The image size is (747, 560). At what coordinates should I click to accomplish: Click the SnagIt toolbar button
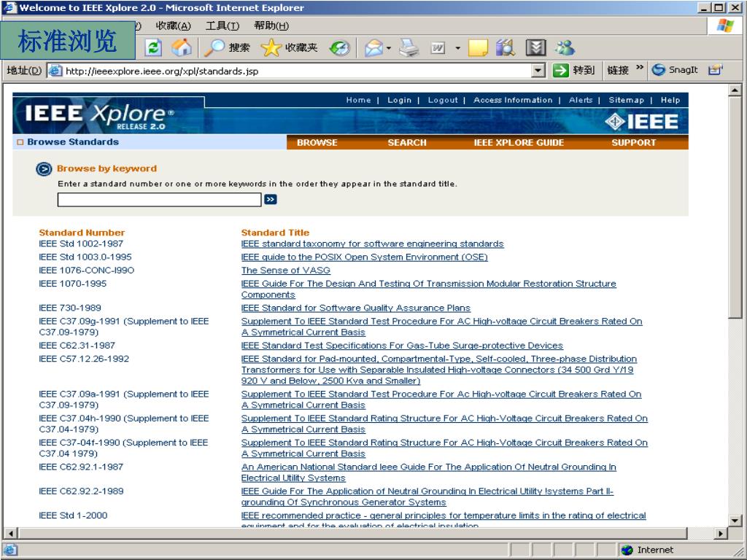tap(675, 70)
